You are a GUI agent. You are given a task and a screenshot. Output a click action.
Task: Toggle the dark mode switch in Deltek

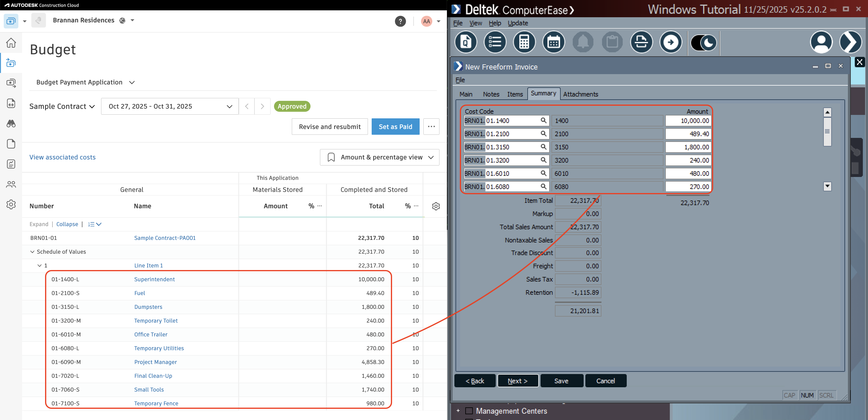(704, 43)
